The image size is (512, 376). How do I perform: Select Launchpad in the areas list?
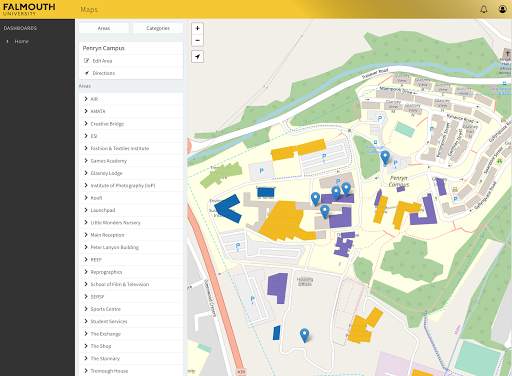click(x=131, y=210)
